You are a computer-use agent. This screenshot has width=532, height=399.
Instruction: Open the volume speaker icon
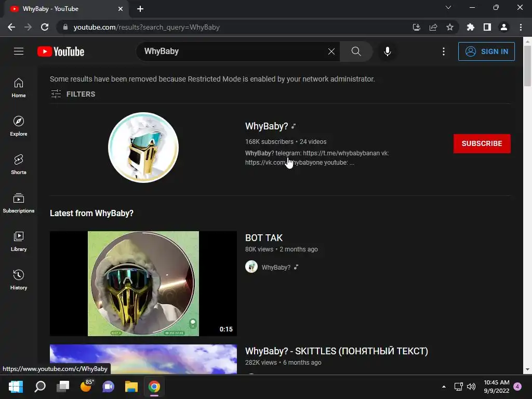[471, 387]
